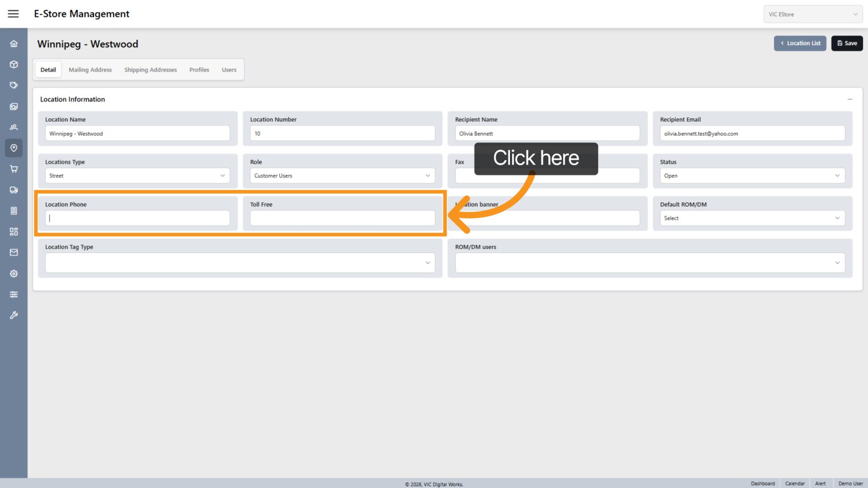Expand the Locations Type dropdown
This screenshot has height=488, width=868.
click(137, 176)
